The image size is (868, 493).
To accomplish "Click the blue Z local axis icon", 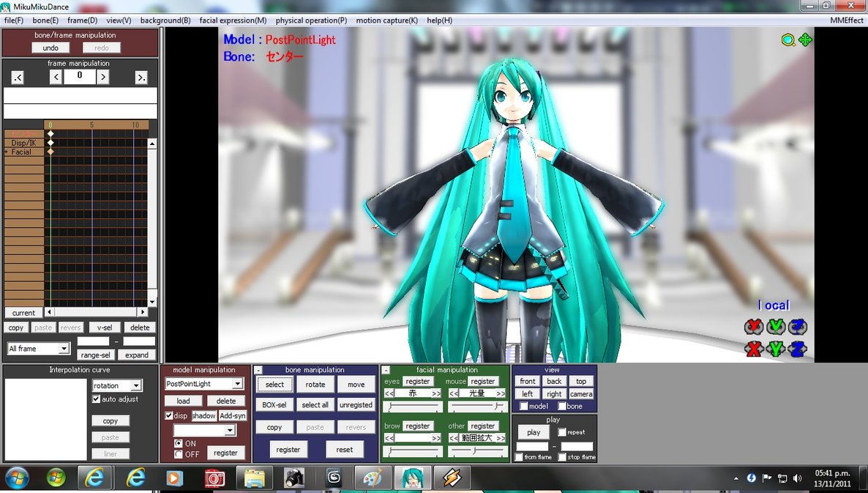I will point(798,327).
